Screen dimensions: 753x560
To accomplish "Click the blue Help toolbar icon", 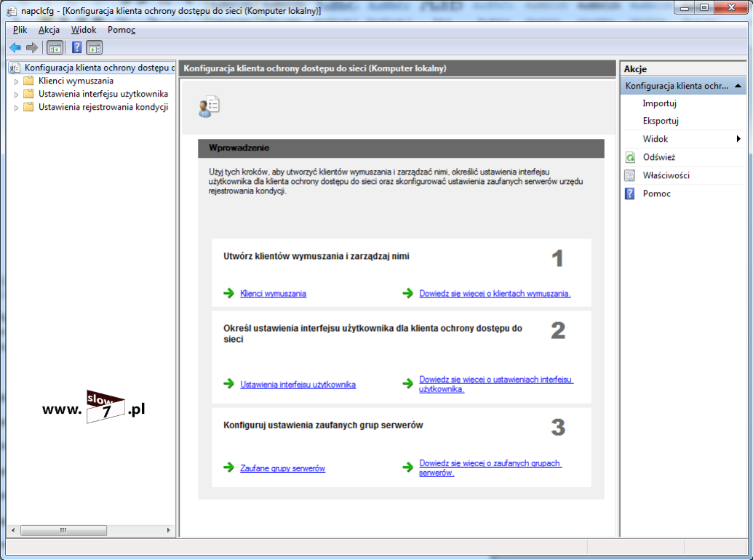I will (x=76, y=47).
